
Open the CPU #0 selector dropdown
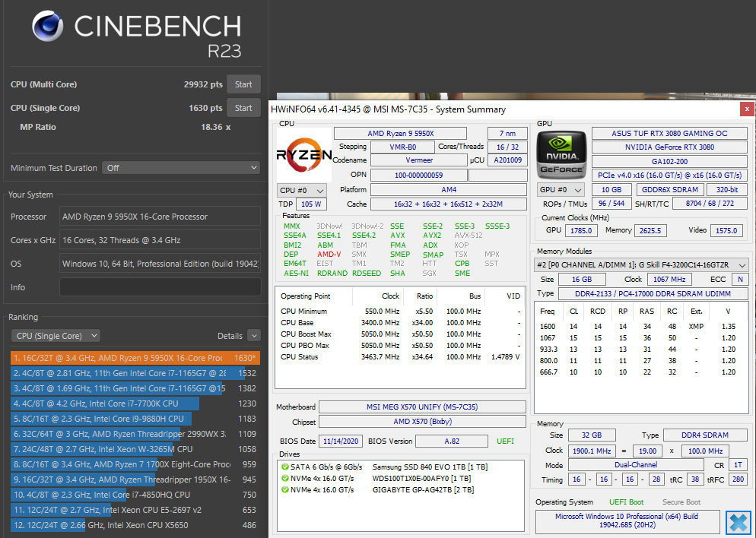302,190
